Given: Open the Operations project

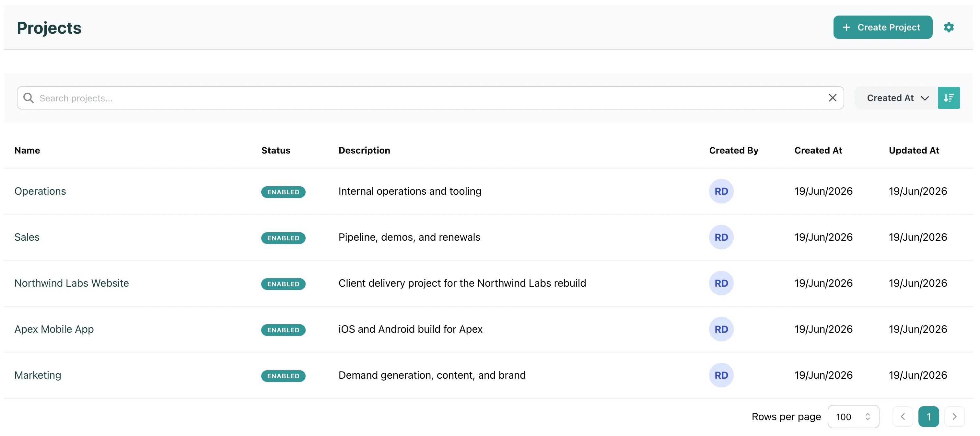Looking at the screenshot, I should (x=40, y=191).
